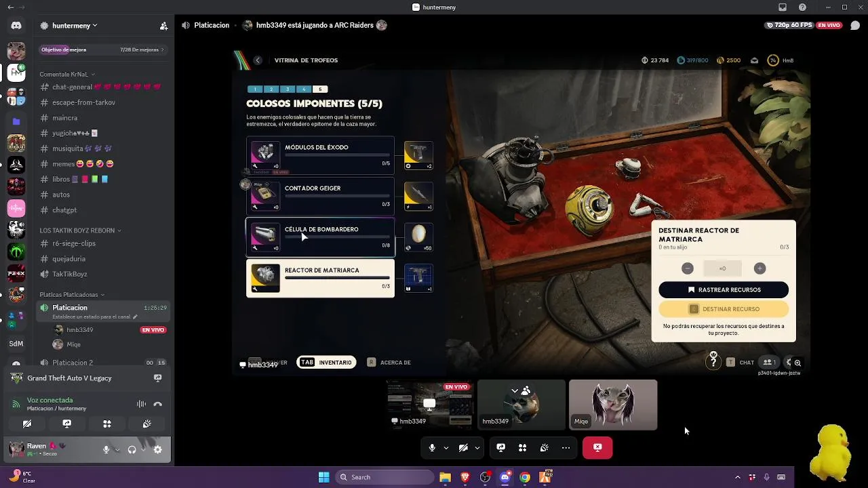
Task: Collapse Platicas Platicadosas category
Action: point(72,295)
